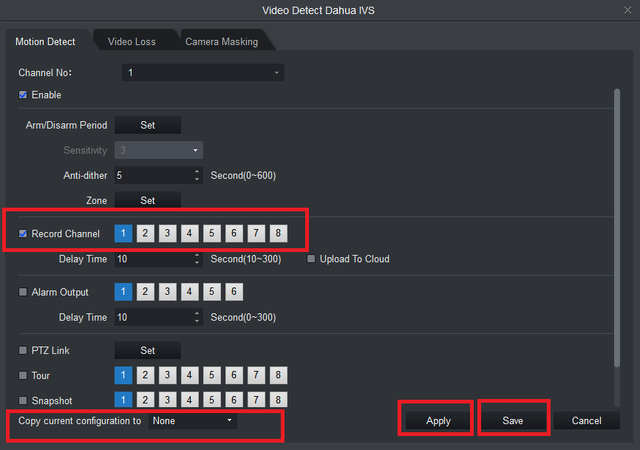Select Alarm Output 1

[123, 292]
